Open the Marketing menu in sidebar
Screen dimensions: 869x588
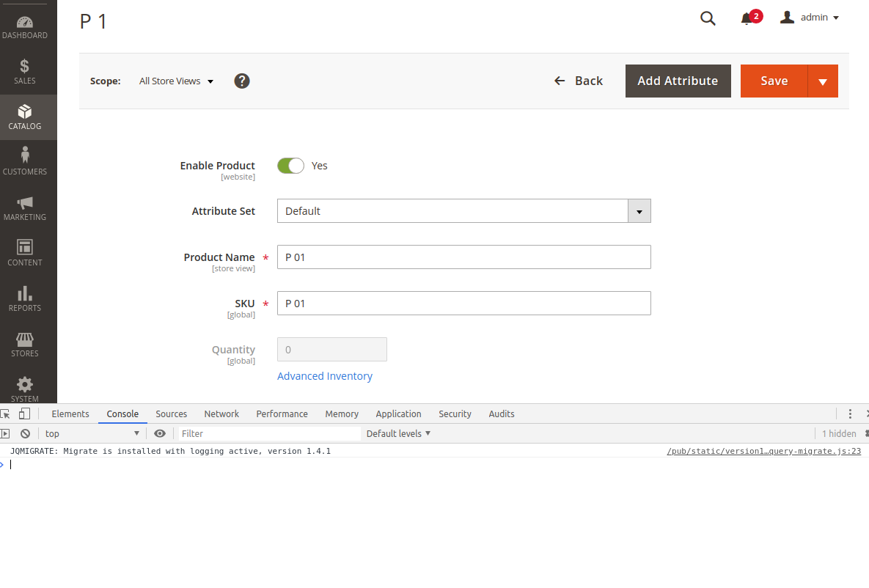[25, 208]
